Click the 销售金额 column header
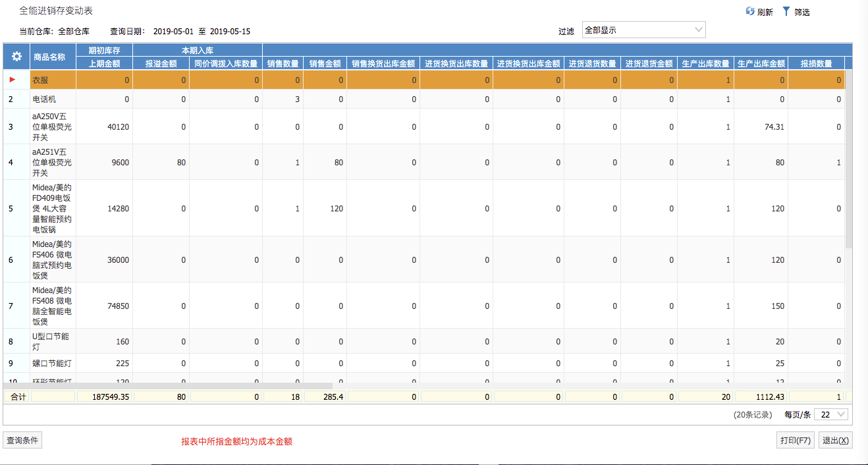This screenshot has height=465, width=868. pos(325,63)
